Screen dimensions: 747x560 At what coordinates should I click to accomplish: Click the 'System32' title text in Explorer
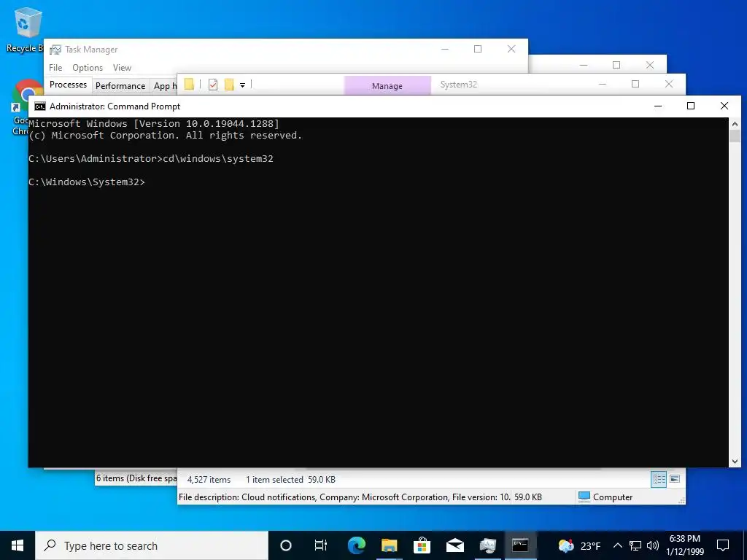(458, 85)
